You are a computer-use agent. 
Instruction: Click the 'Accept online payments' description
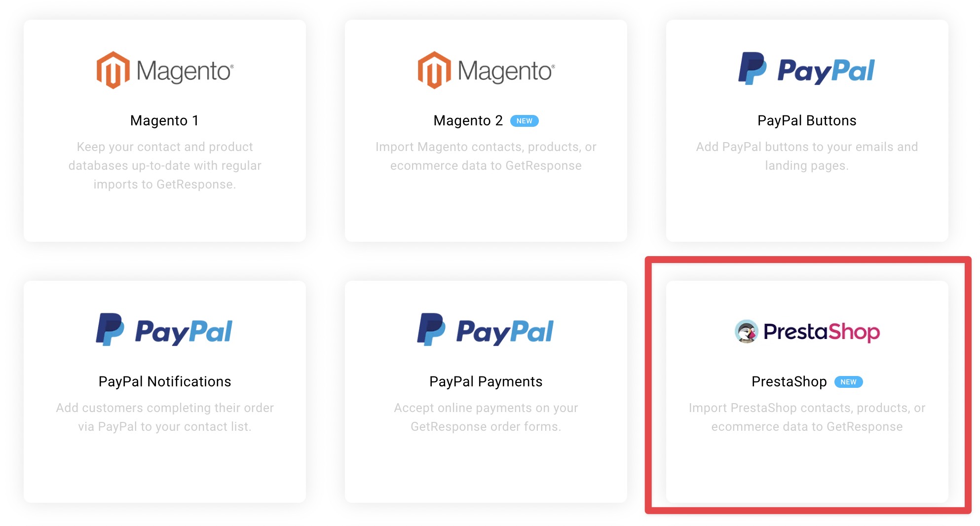(x=486, y=417)
